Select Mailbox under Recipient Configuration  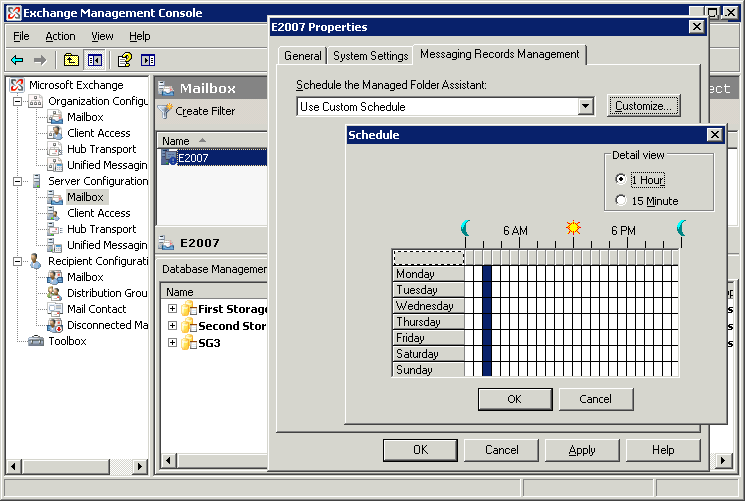click(85, 277)
